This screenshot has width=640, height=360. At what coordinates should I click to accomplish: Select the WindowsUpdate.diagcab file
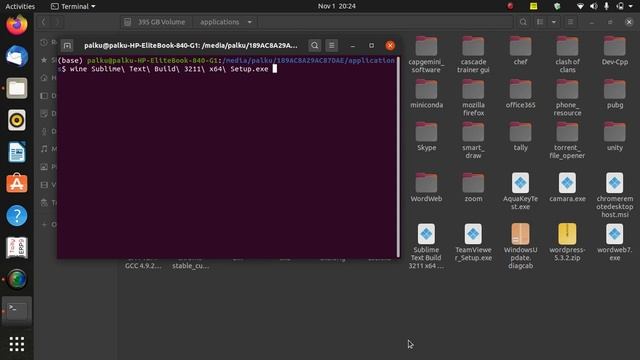click(520, 246)
